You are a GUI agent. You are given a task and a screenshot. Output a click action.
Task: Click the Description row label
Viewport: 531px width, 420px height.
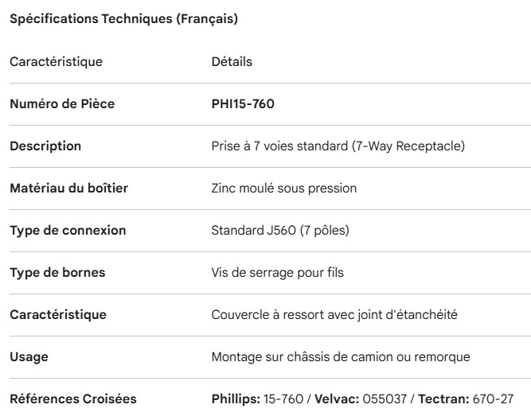45,146
